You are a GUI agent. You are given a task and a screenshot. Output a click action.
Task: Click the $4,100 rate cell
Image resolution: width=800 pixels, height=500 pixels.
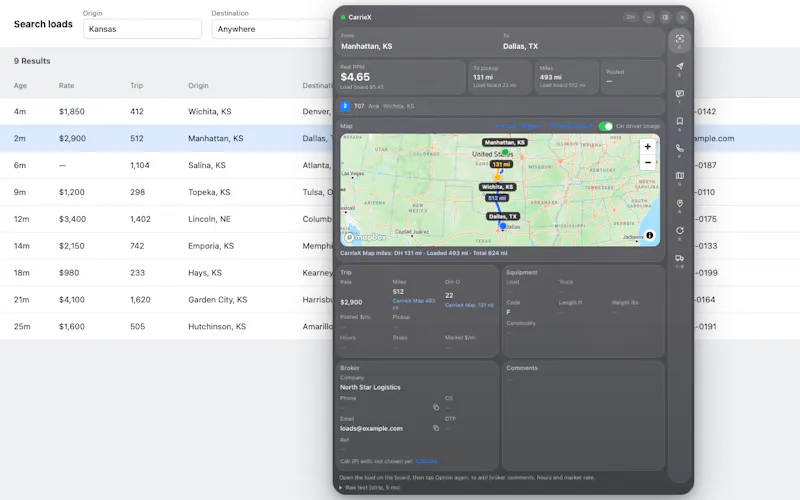tap(71, 299)
